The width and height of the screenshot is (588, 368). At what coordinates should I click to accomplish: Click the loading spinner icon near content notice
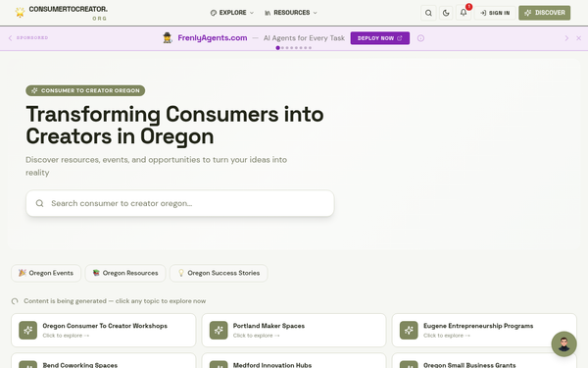[15, 301]
